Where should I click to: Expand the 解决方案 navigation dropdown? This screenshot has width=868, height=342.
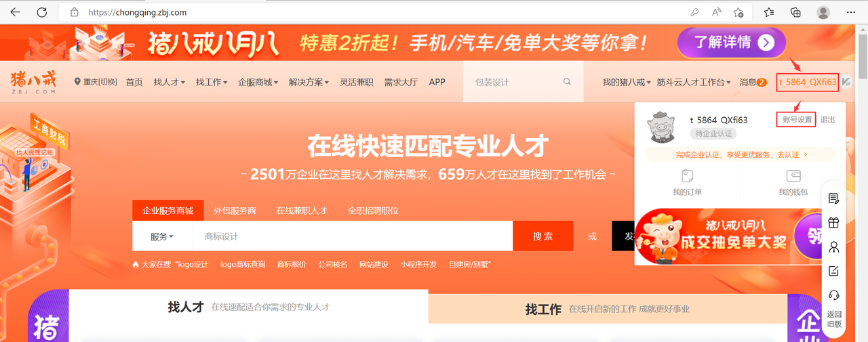click(309, 82)
